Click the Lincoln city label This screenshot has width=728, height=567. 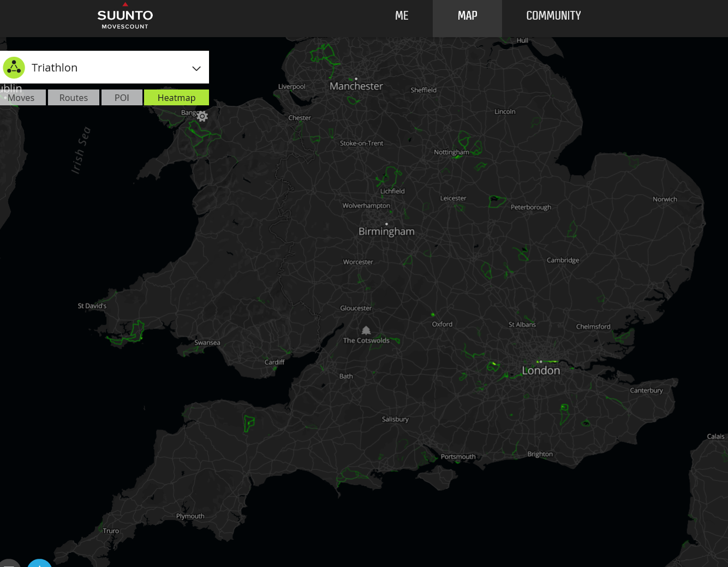point(505,112)
